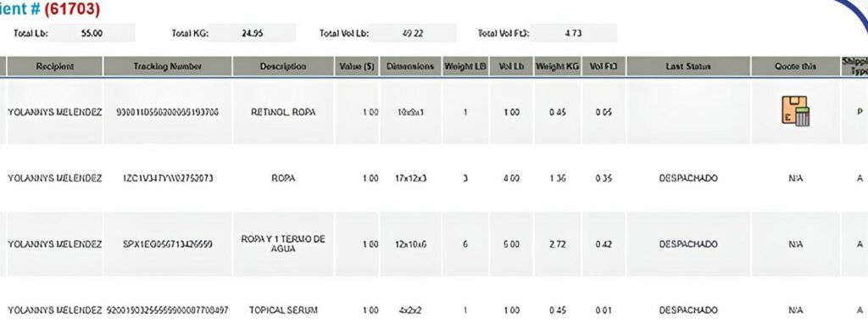This screenshot has height=335, width=868.
Task: Click the tracking number starting with 1ZC1V
Action: point(168,178)
